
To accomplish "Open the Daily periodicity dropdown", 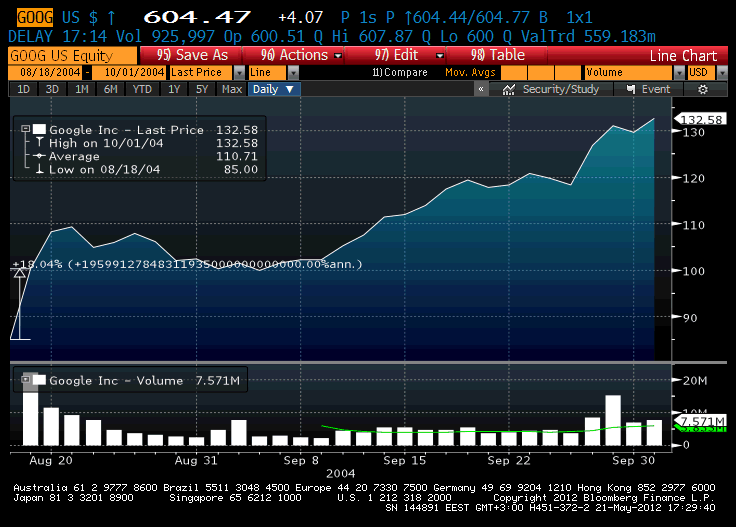I will (x=274, y=89).
